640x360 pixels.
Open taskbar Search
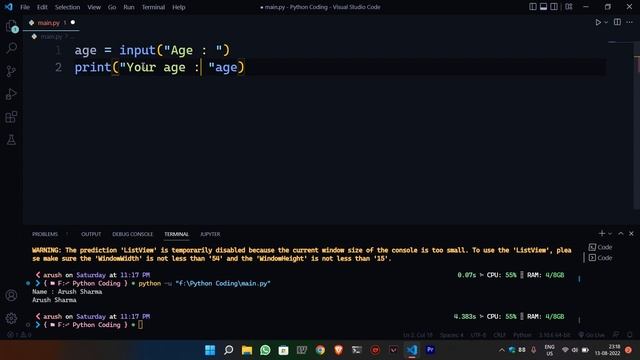point(229,350)
